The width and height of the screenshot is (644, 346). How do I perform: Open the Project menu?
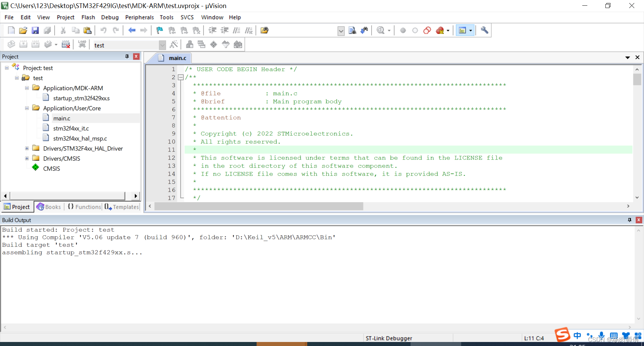click(x=65, y=17)
